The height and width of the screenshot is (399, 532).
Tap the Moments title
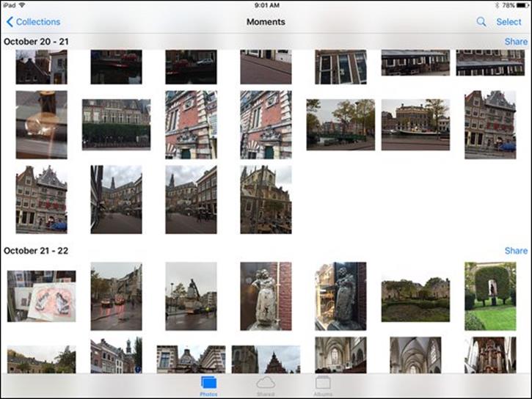pyautogui.click(x=266, y=22)
